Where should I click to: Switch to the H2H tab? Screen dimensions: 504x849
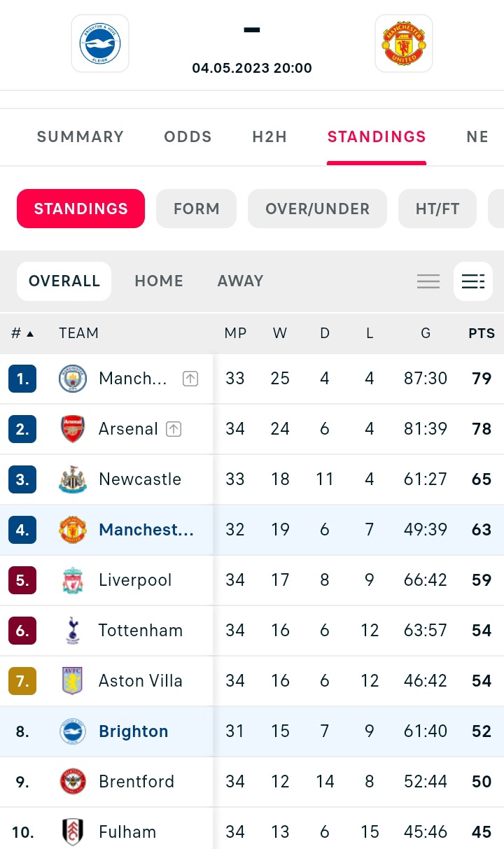point(270,136)
